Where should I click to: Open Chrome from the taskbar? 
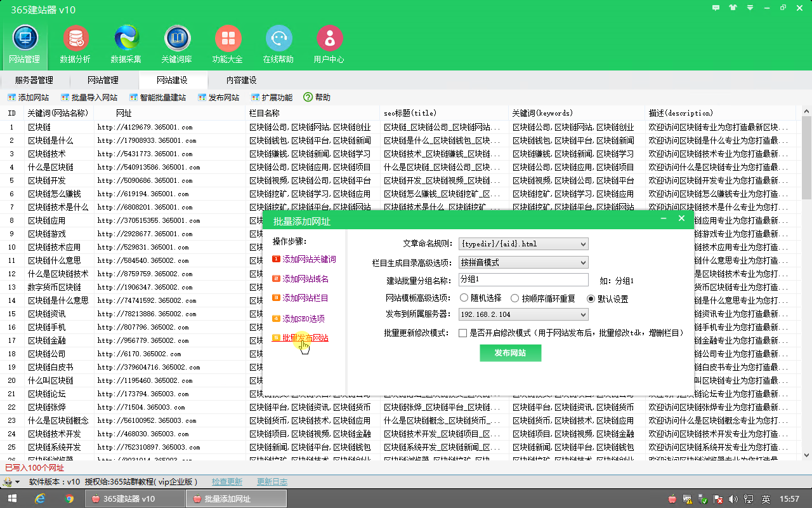click(69, 499)
